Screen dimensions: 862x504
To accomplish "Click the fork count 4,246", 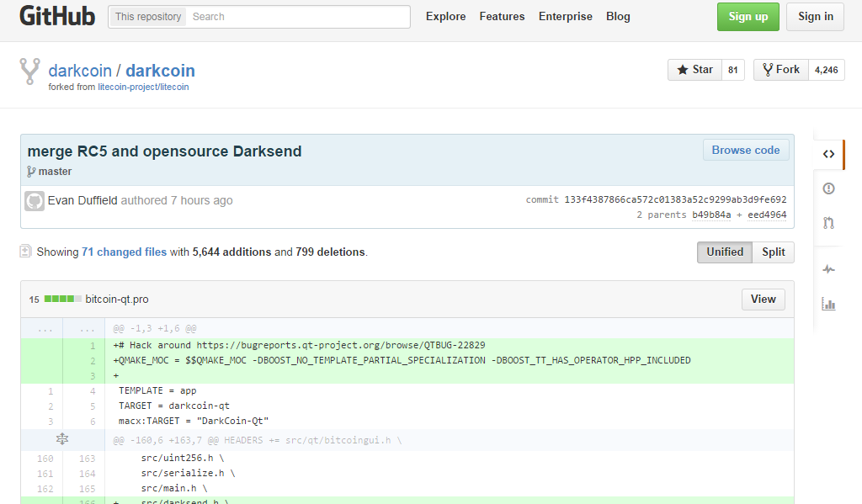I will [x=827, y=70].
